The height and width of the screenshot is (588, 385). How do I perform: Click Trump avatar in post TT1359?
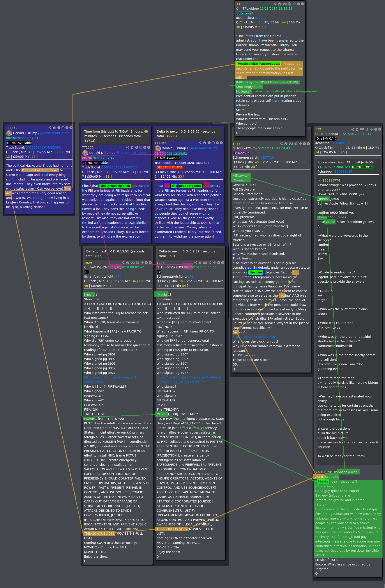point(9,133)
